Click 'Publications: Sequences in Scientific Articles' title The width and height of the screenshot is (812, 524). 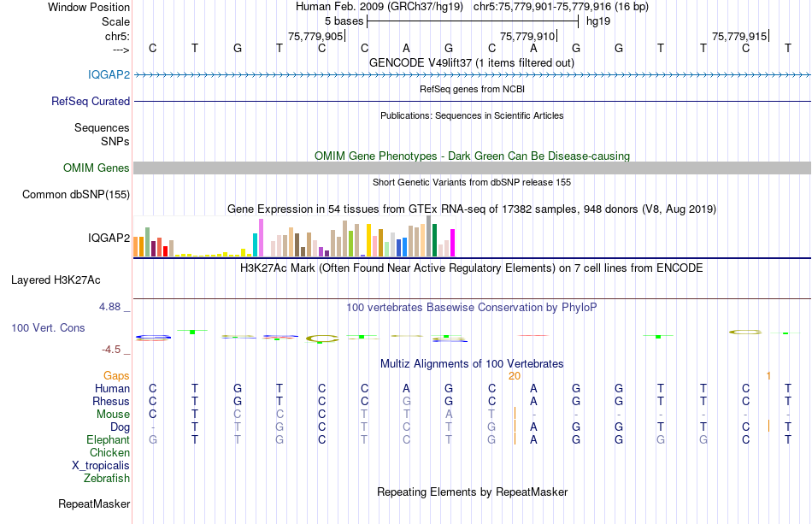(x=472, y=115)
